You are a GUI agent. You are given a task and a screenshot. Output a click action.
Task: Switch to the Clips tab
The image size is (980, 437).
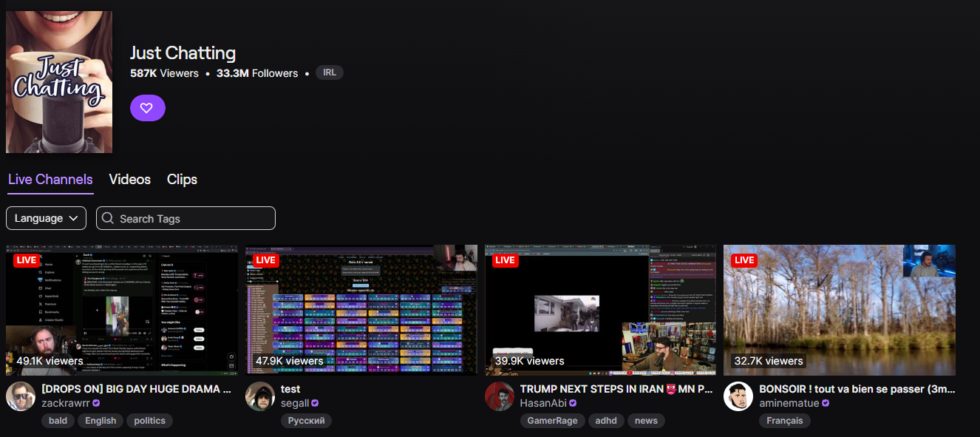pyautogui.click(x=182, y=179)
